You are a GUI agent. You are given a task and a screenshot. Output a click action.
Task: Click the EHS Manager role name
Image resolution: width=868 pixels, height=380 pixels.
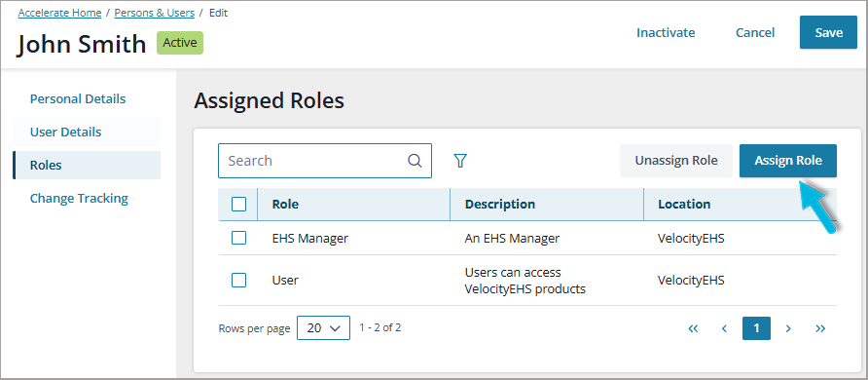click(310, 238)
